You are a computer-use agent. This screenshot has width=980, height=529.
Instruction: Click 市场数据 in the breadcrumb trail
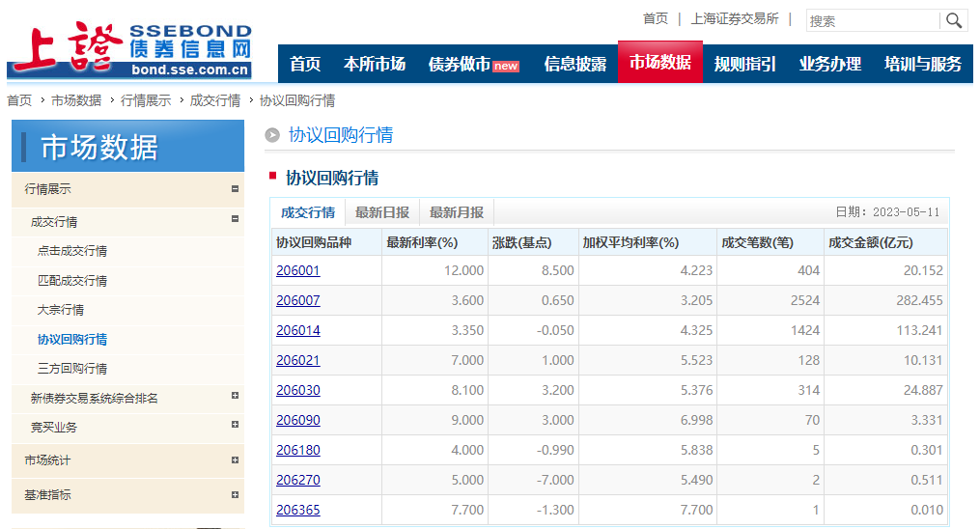pyautogui.click(x=76, y=100)
